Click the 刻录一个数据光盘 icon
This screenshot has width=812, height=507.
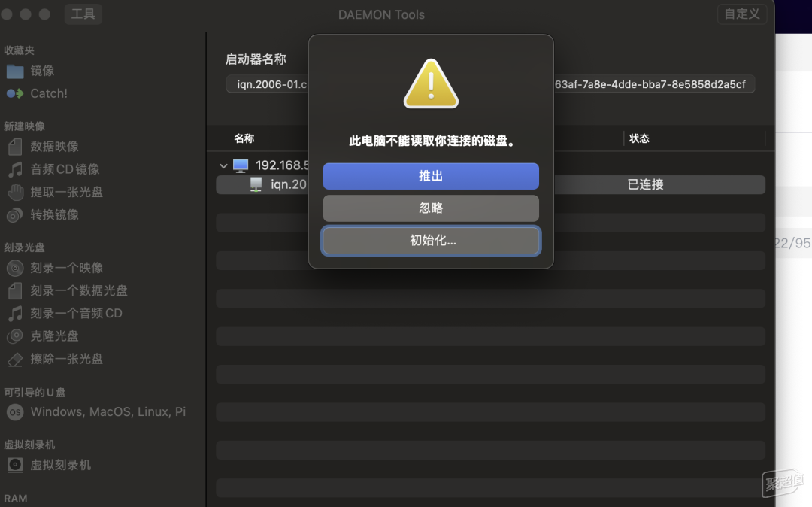tap(15, 290)
